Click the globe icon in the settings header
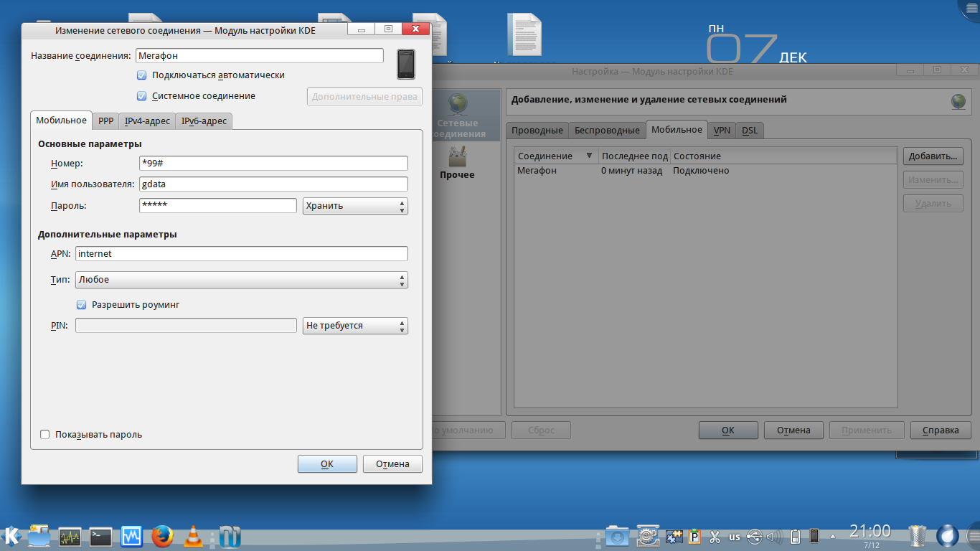This screenshot has height=551, width=980. [x=958, y=101]
